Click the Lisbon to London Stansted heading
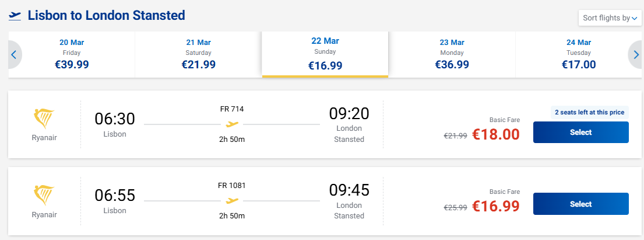The image size is (644, 240). click(106, 16)
